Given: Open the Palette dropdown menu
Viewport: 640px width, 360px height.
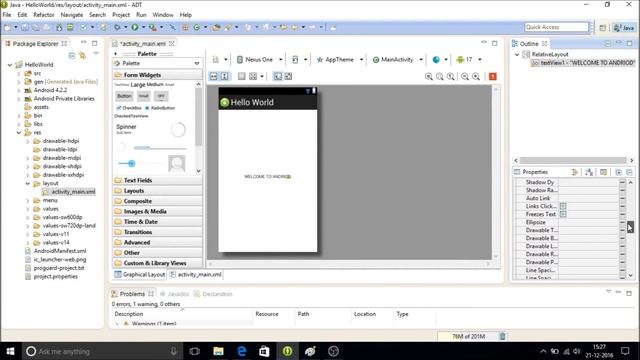Looking at the screenshot, I should 157,63.
